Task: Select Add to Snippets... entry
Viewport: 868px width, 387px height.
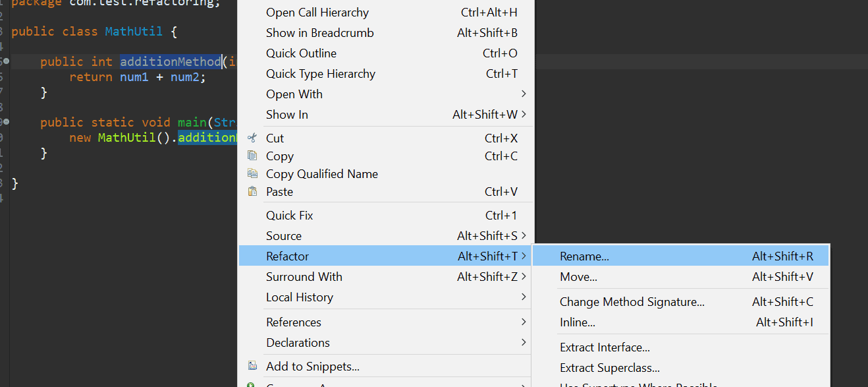Action: [x=385, y=367]
